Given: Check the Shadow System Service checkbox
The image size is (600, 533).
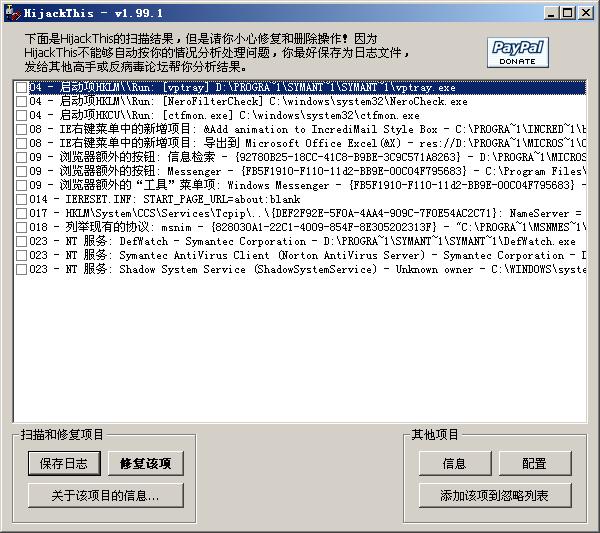Looking at the screenshot, I should [21, 269].
